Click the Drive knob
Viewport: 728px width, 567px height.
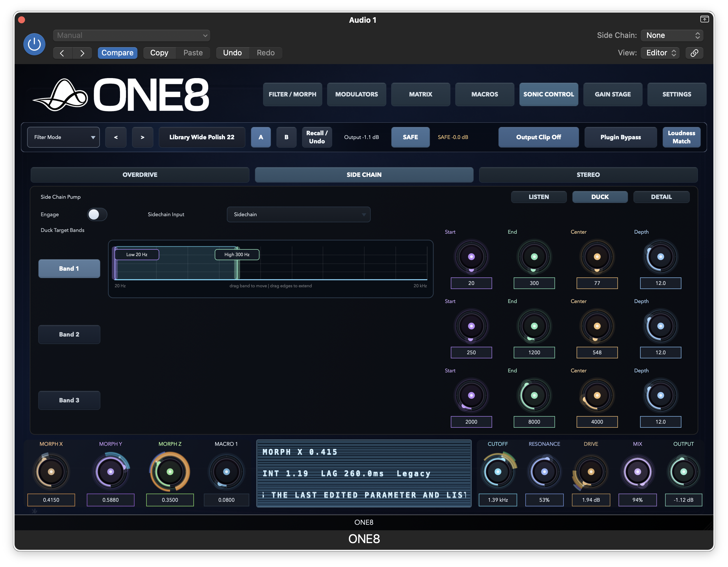591,472
